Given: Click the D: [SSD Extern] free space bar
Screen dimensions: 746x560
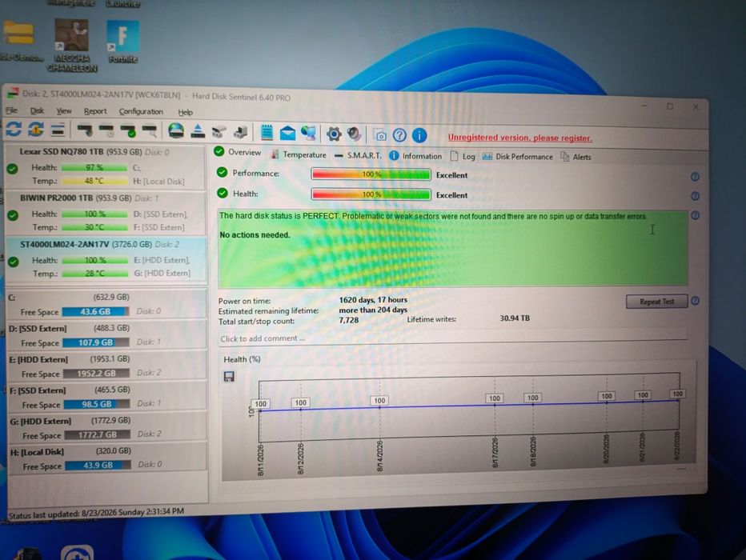Looking at the screenshot, I should [96, 342].
